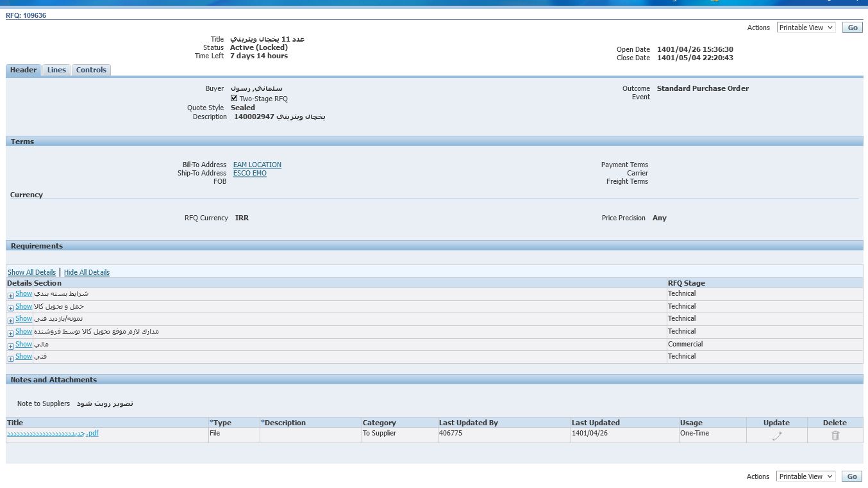Switch to the Header tab
The height and width of the screenshot is (488, 868).
pos(24,70)
